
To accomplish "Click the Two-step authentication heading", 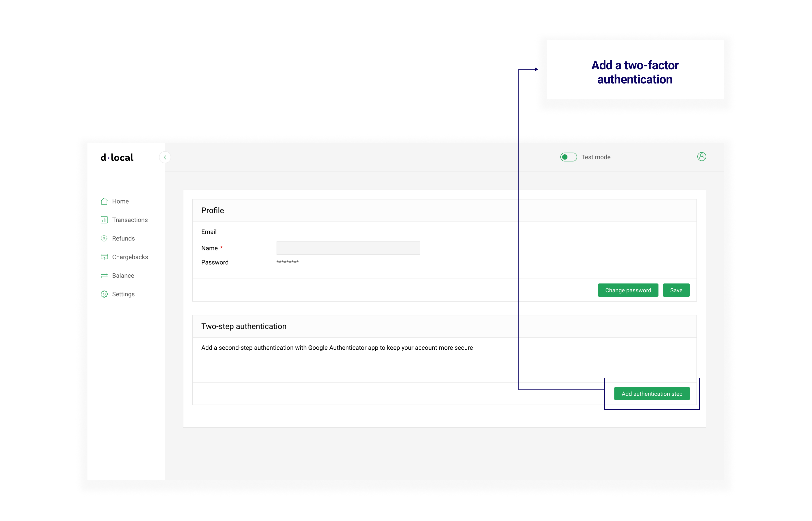I will tap(244, 326).
